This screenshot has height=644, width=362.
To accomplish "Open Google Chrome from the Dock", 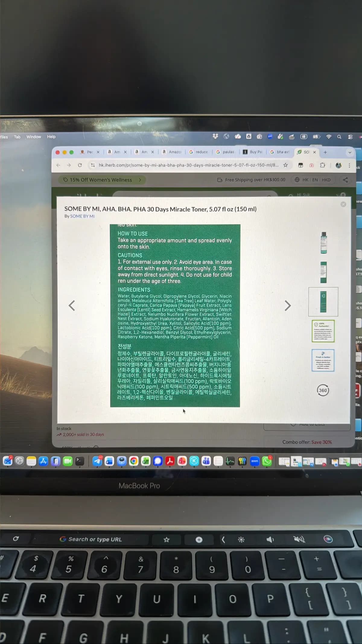I will click(134, 461).
